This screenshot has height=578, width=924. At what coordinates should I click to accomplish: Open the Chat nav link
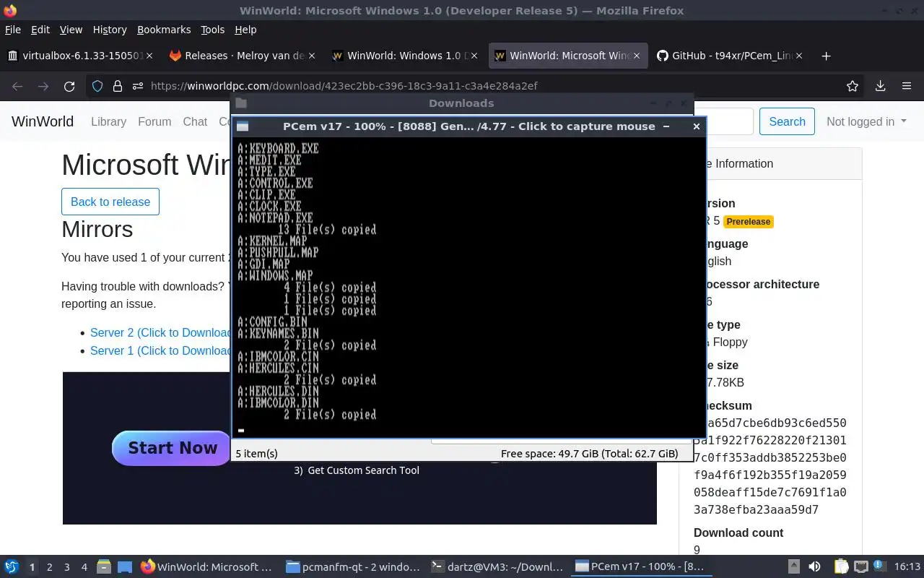[x=195, y=121]
